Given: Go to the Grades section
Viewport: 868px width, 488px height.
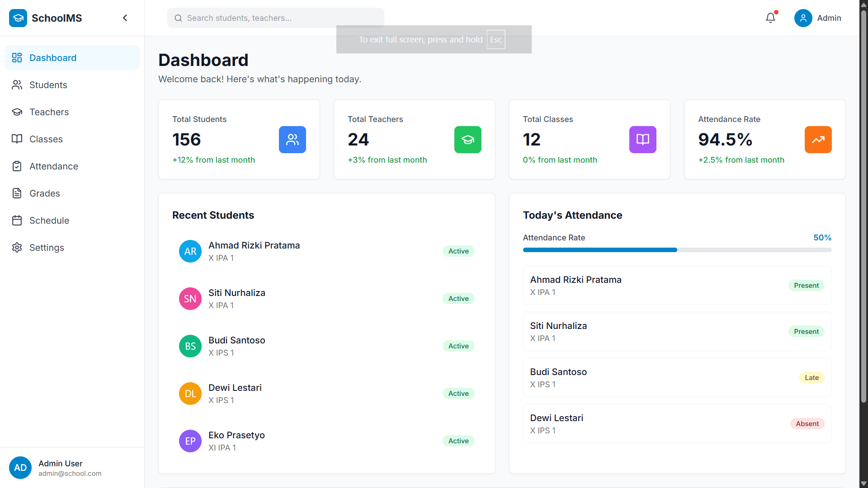Looking at the screenshot, I should (x=44, y=193).
